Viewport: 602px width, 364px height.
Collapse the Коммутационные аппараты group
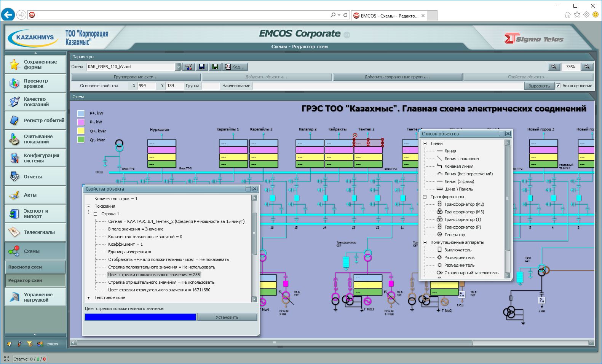pos(425,242)
